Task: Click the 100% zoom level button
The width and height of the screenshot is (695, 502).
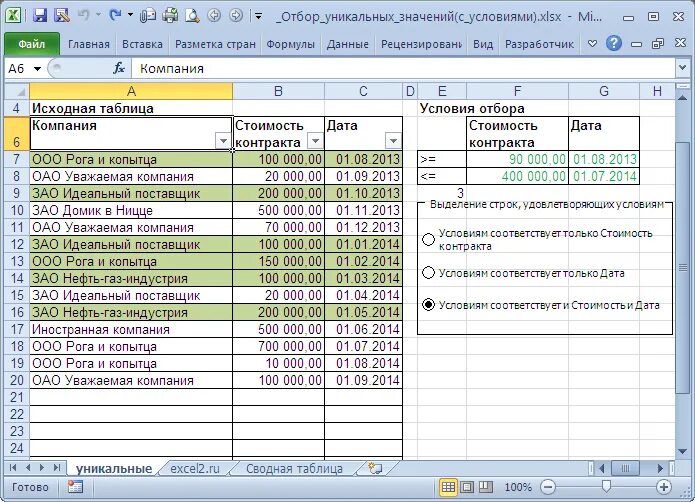Action: tap(518, 487)
